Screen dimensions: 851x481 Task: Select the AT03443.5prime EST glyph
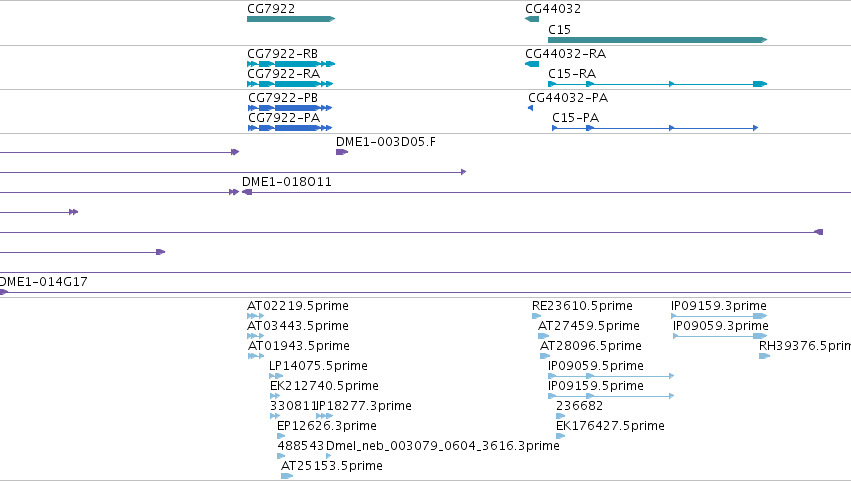[256, 336]
